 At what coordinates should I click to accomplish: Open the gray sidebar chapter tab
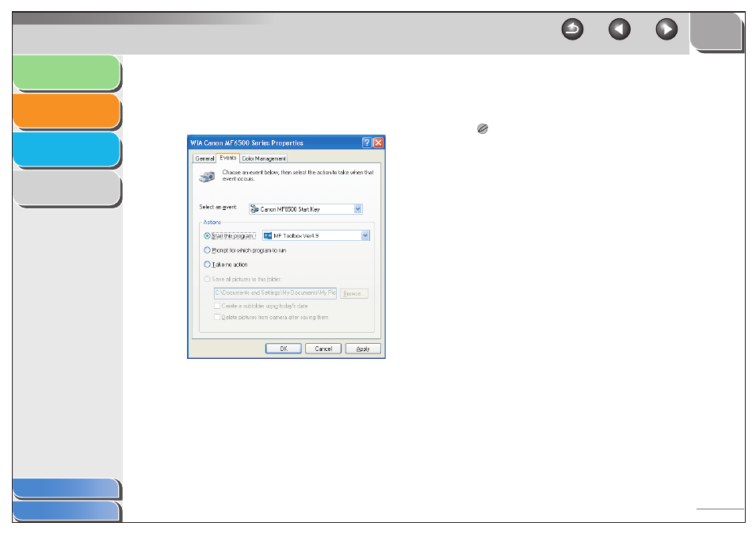tap(67, 188)
